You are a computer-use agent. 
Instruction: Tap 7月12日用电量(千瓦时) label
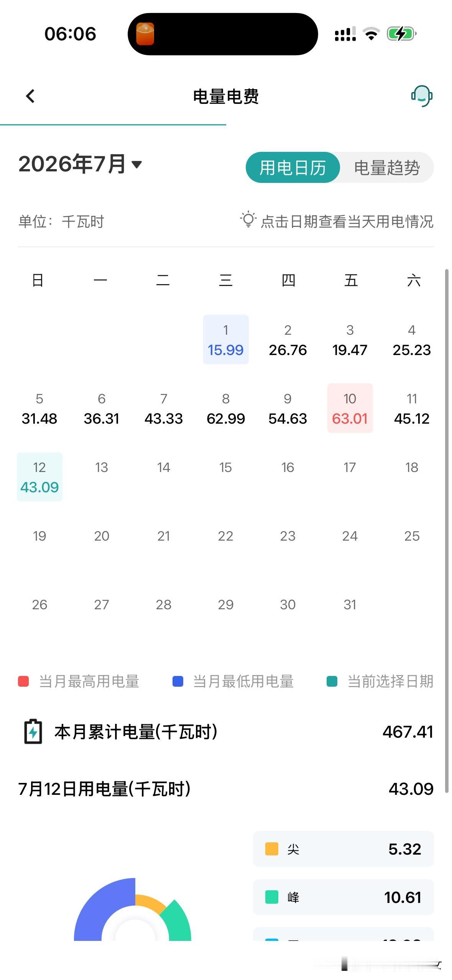[x=104, y=789]
